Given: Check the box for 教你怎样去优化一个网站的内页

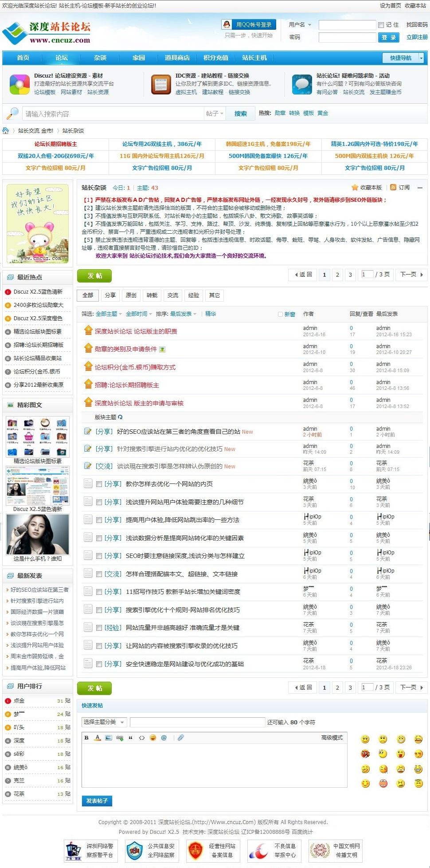Looking at the screenshot, I should 99,484.
